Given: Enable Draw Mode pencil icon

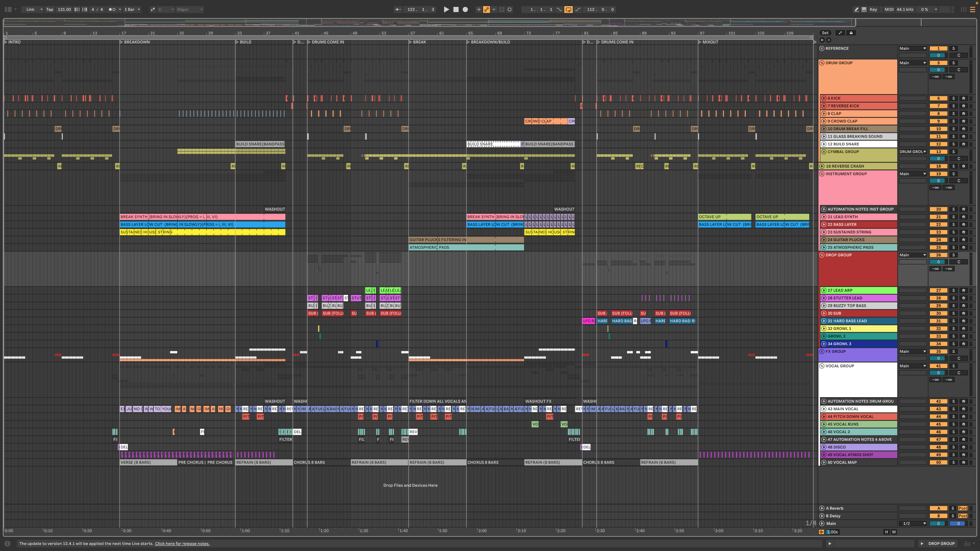Looking at the screenshot, I should (856, 10).
